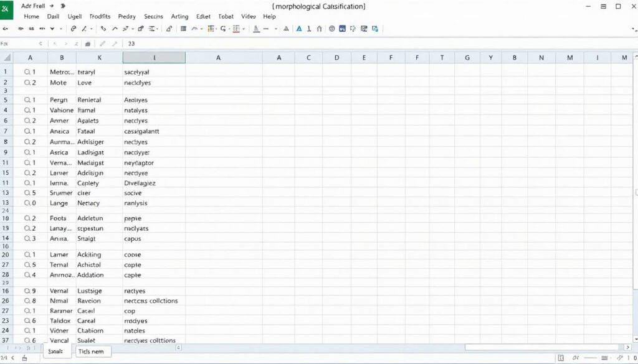The height and width of the screenshot is (364, 638).
Task: Open dropdown arrow beside the yellow grid icon
Action: [x=216, y=29]
